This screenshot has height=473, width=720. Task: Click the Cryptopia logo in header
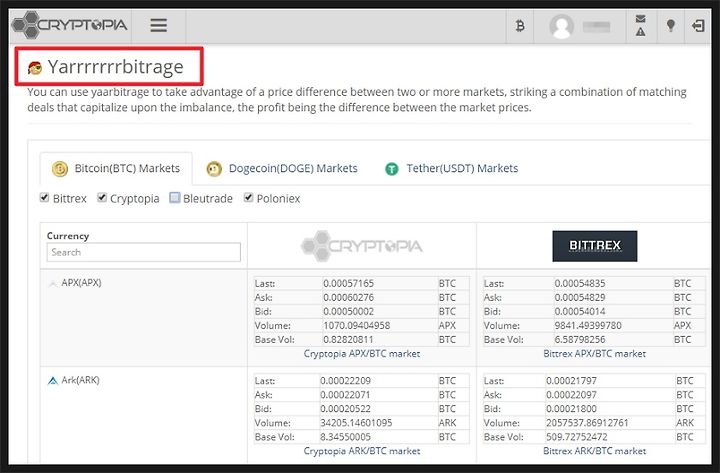click(x=69, y=24)
